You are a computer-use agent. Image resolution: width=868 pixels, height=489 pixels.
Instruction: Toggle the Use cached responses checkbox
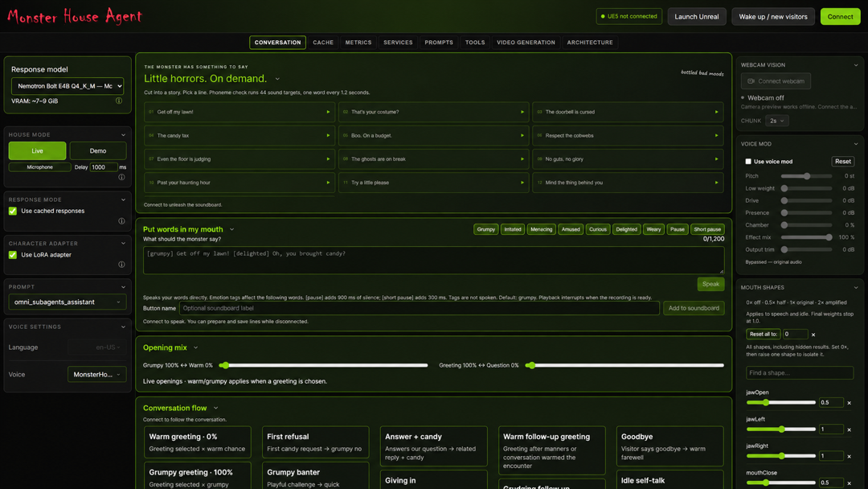coord(13,211)
